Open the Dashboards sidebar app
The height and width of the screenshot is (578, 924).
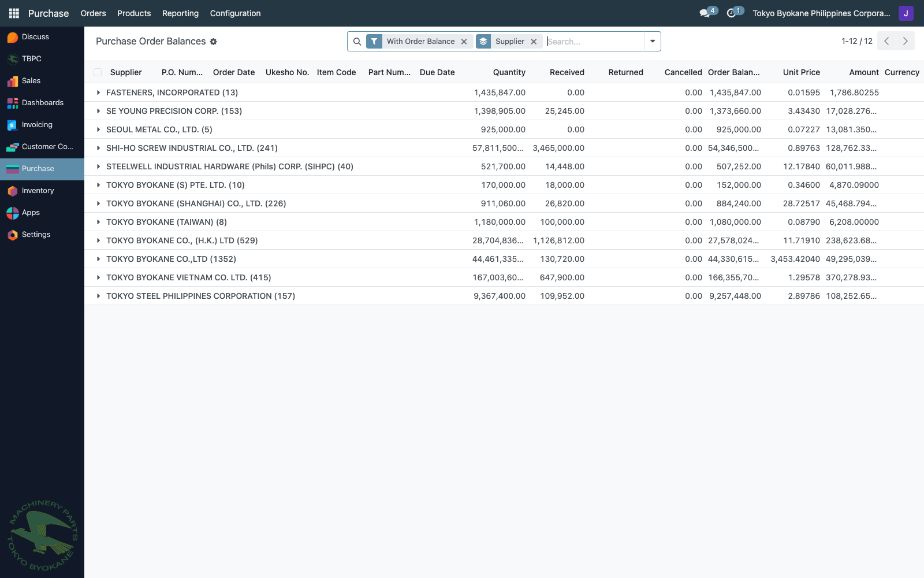pos(42,103)
